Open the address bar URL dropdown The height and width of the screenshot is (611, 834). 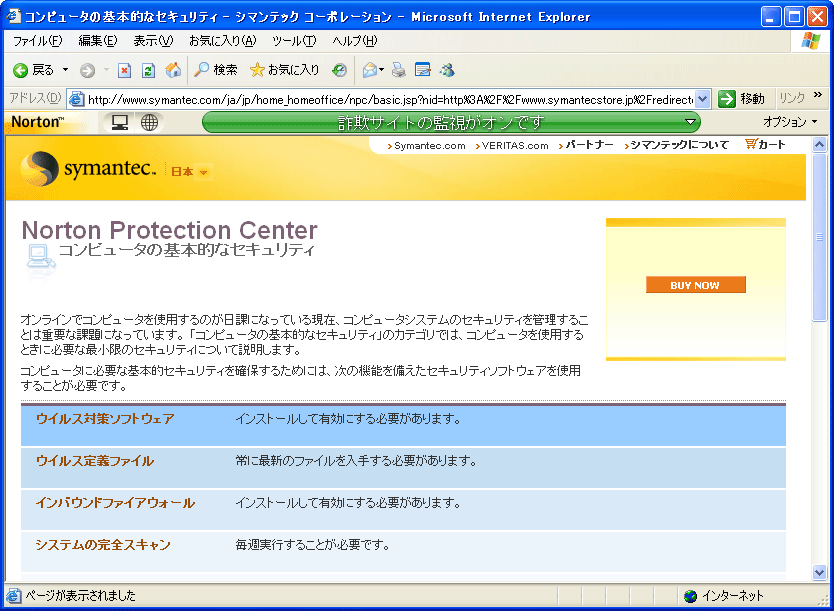click(x=703, y=99)
